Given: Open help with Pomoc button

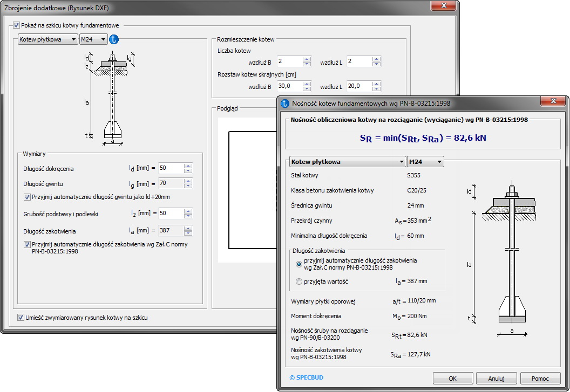Looking at the screenshot, I should pyautogui.click(x=540, y=379).
